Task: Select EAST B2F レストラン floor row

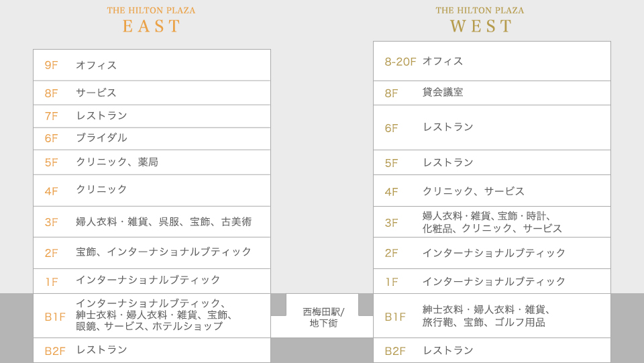Action: point(152,350)
